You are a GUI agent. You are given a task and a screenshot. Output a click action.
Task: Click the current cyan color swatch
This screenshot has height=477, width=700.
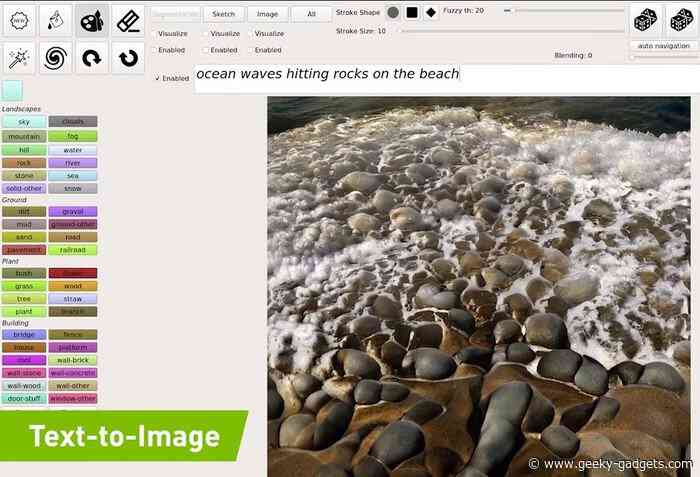tap(12, 90)
